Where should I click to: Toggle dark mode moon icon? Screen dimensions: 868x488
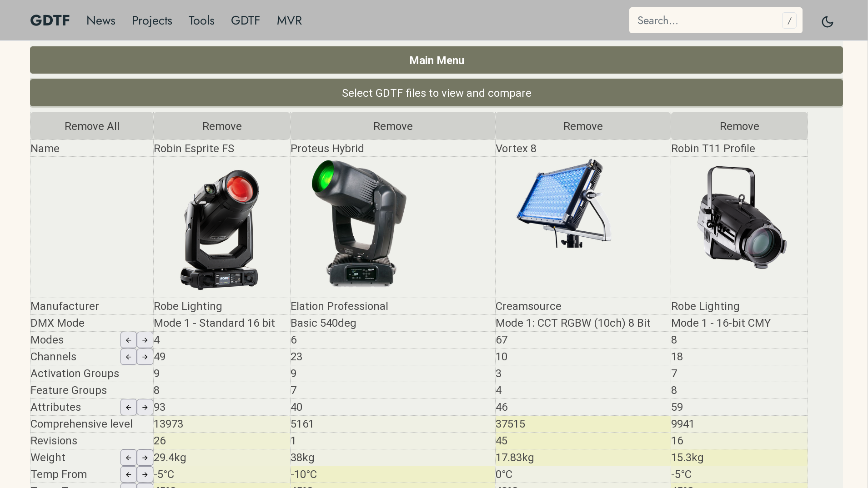point(827,21)
